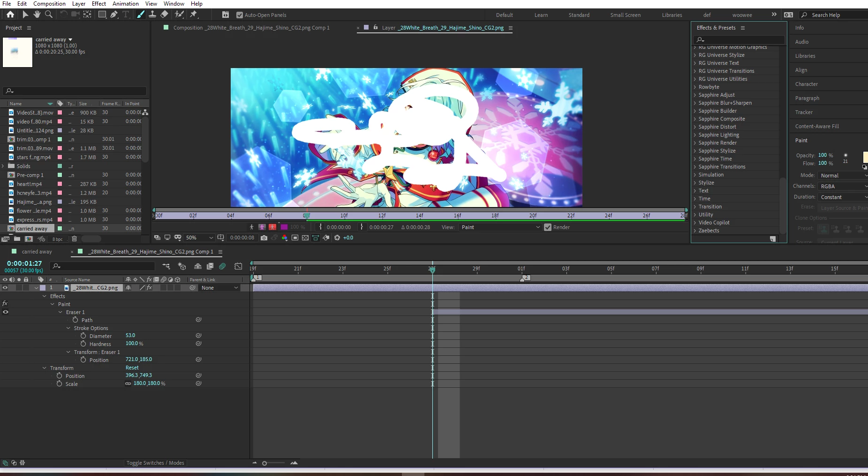This screenshot has height=476, width=868.
Task: Click the purple label color of layer 1
Action: (43, 288)
